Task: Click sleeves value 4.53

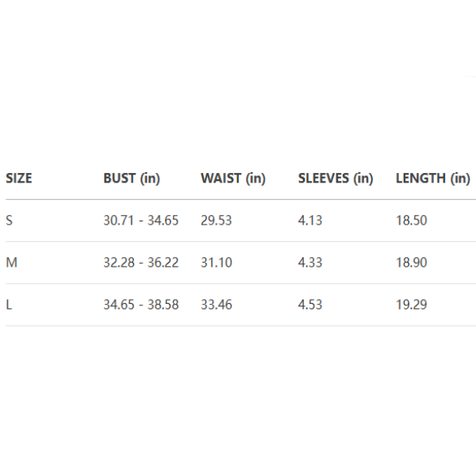Action: tap(310, 305)
